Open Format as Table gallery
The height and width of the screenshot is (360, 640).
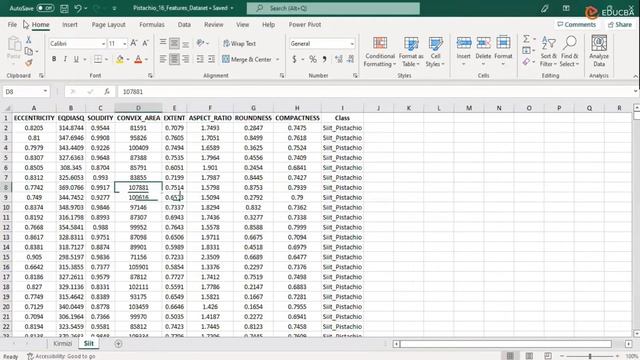pos(411,52)
